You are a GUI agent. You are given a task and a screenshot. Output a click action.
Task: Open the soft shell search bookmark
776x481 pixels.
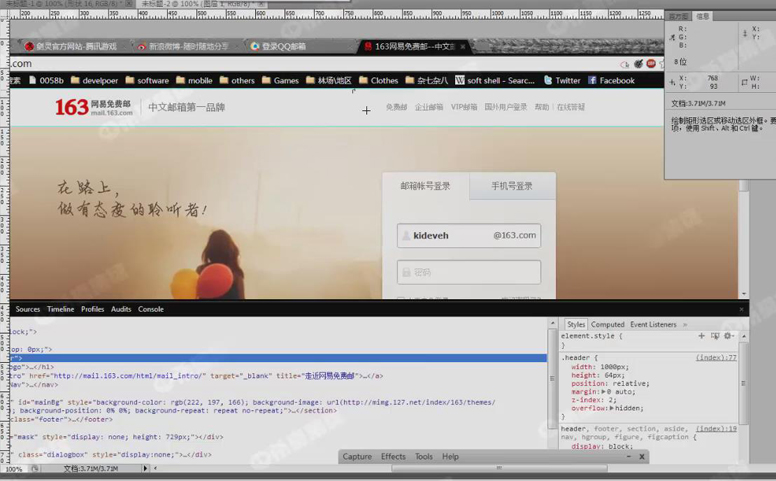(x=494, y=80)
